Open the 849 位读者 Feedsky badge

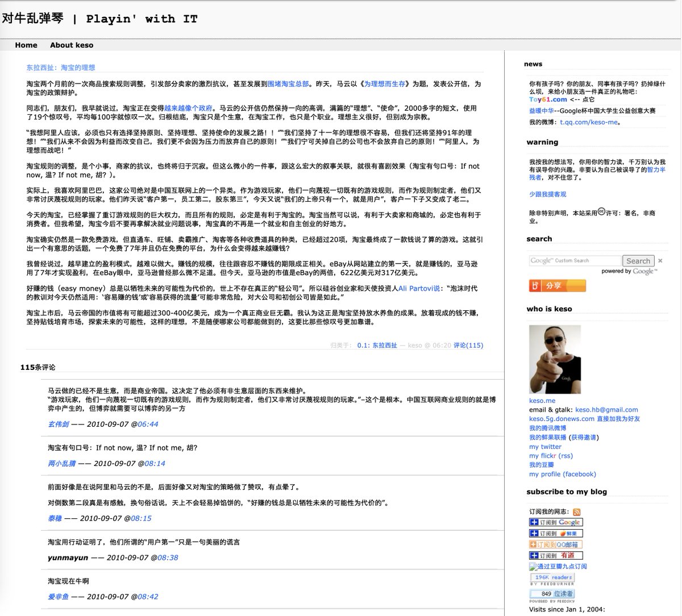point(552,594)
